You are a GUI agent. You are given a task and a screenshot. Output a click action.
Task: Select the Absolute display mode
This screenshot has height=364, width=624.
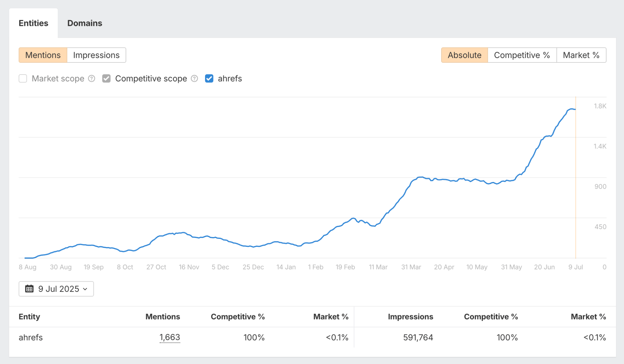click(464, 55)
